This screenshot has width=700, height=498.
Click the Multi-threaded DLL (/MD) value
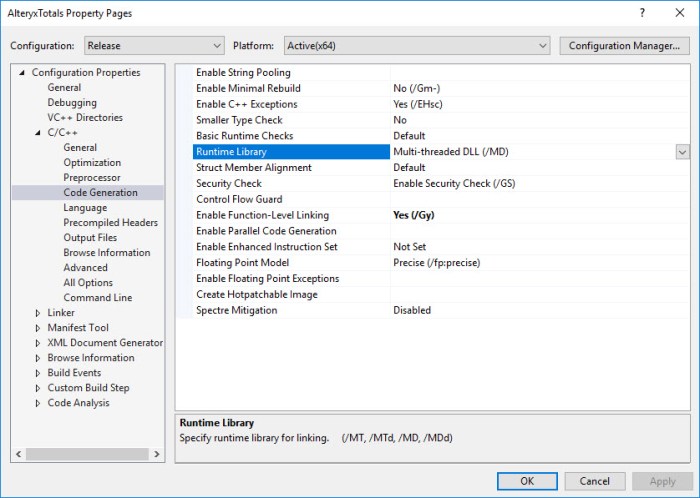coord(450,152)
